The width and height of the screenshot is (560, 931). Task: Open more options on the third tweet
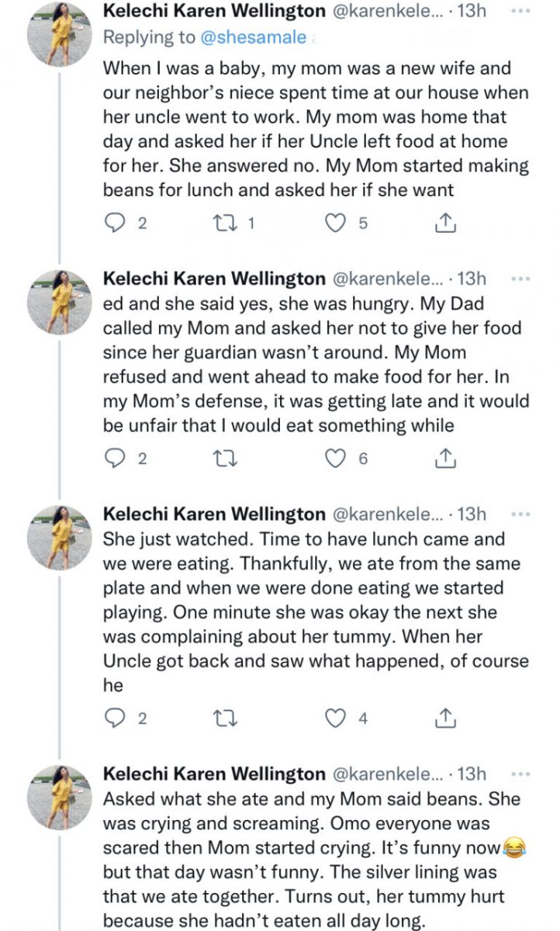521,514
